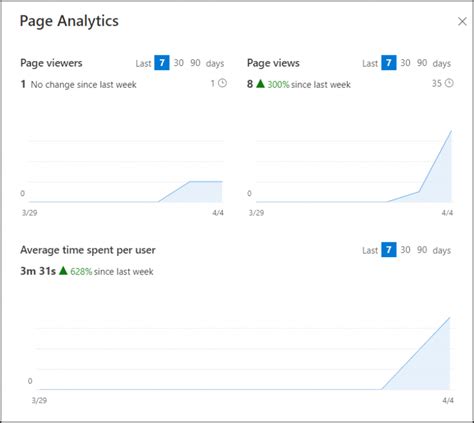Click the 300% since last week text
Viewport: 474px width, 423px height.
(x=309, y=84)
